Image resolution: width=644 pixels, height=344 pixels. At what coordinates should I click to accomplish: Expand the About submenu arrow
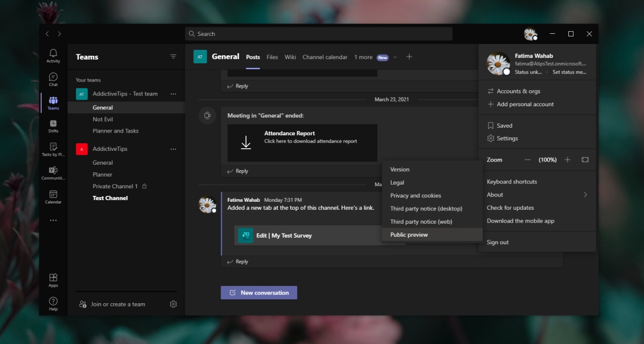pyautogui.click(x=586, y=195)
